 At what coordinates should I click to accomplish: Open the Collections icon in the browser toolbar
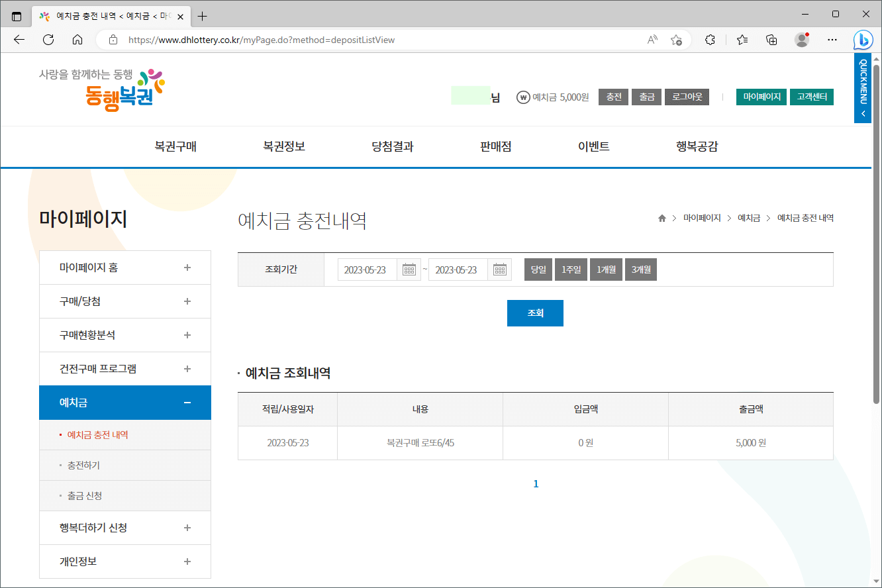point(771,40)
